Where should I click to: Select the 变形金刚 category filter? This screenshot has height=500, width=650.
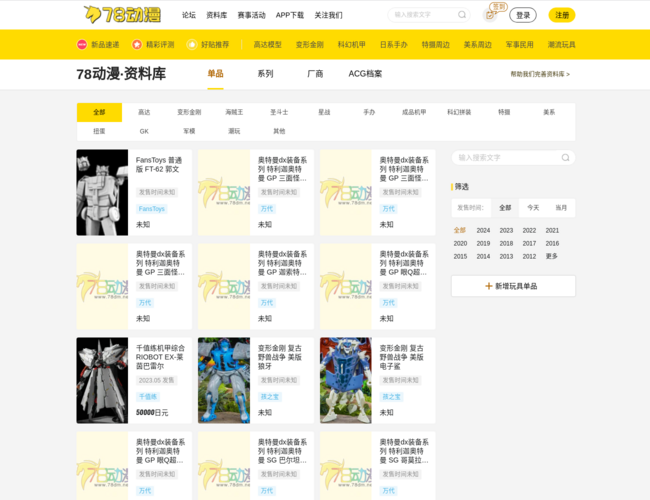coord(189,113)
